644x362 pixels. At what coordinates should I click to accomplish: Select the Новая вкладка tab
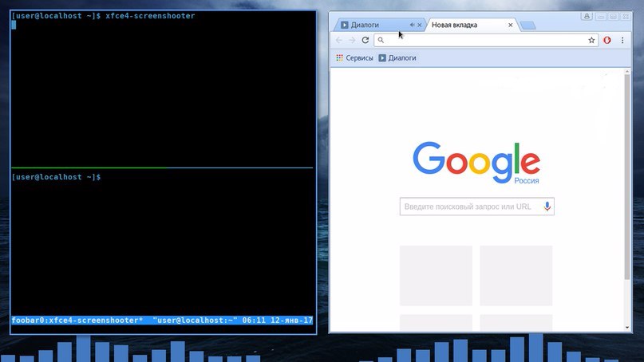click(x=468, y=25)
